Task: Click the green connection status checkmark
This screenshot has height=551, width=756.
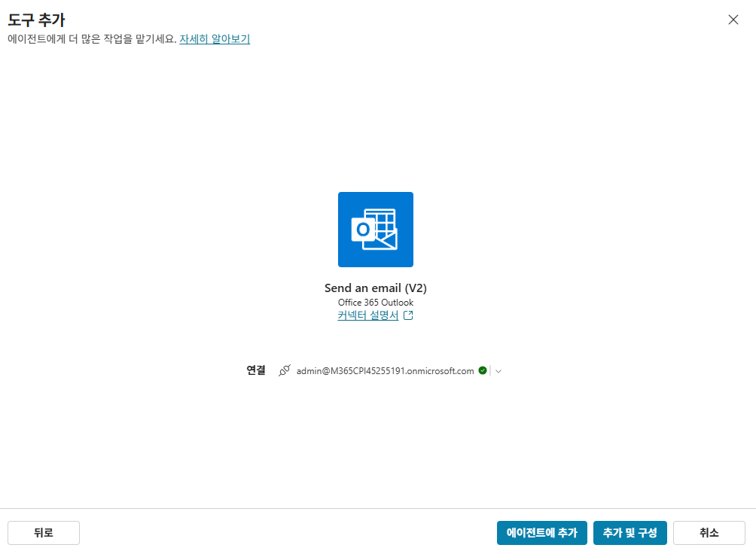Action: click(483, 370)
